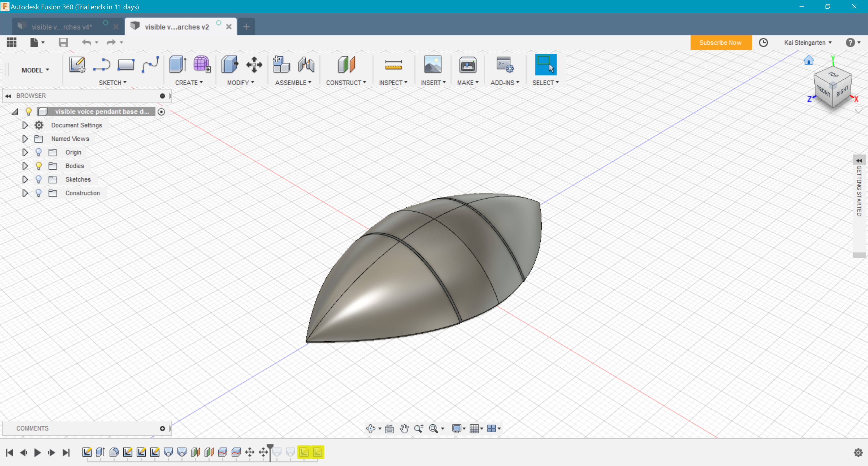Click the Offset Plane construct icon

tap(346, 64)
